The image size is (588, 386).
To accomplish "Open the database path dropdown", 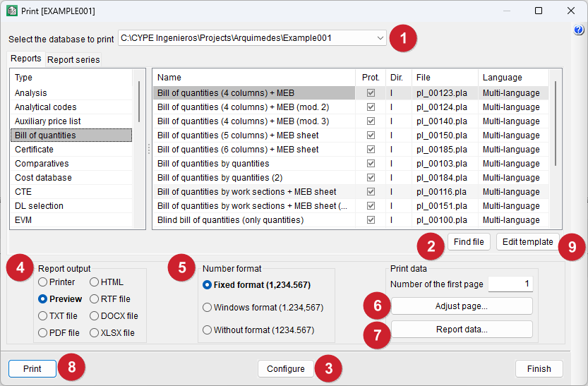I will [380, 38].
